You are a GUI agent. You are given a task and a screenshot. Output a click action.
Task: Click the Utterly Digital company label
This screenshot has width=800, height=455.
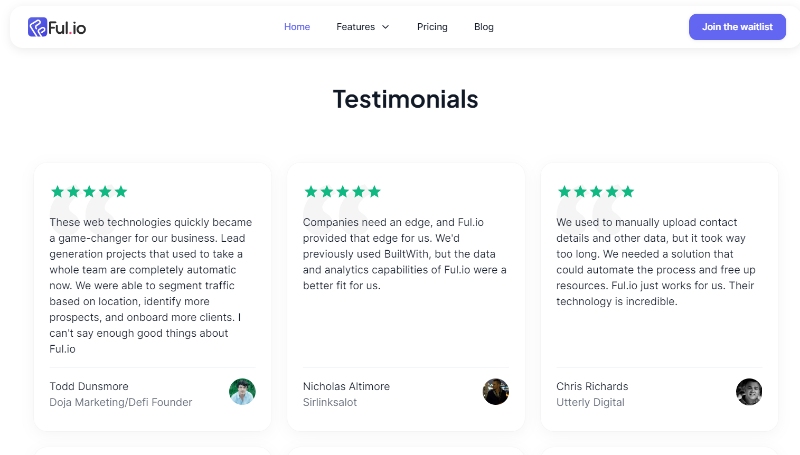click(x=590, y=402)
